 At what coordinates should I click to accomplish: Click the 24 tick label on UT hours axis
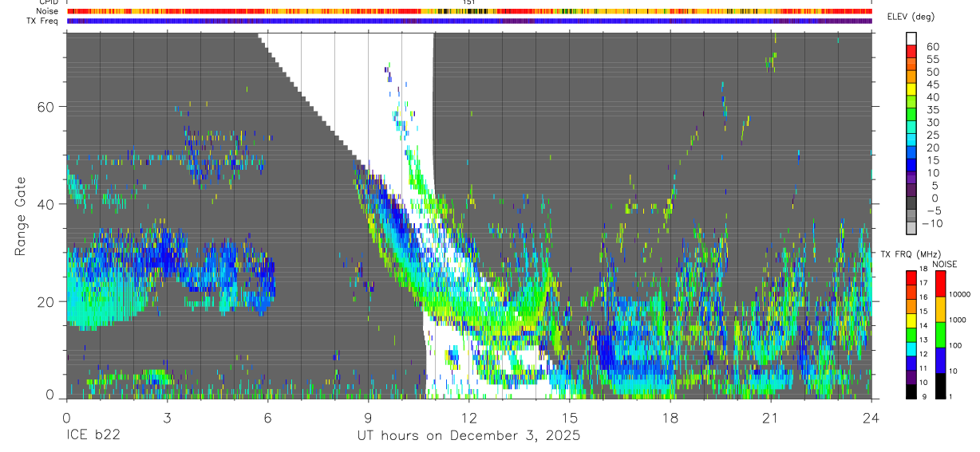click(871, 419)
